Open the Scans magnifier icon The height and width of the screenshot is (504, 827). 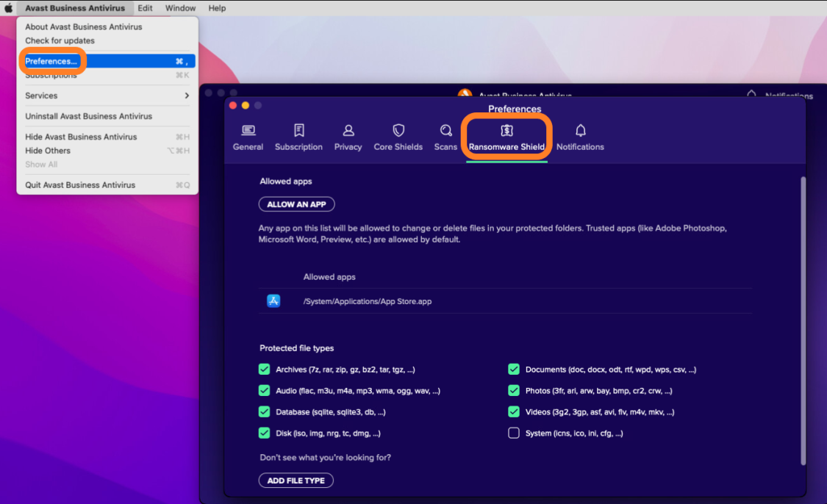click(x=445, y=130)
